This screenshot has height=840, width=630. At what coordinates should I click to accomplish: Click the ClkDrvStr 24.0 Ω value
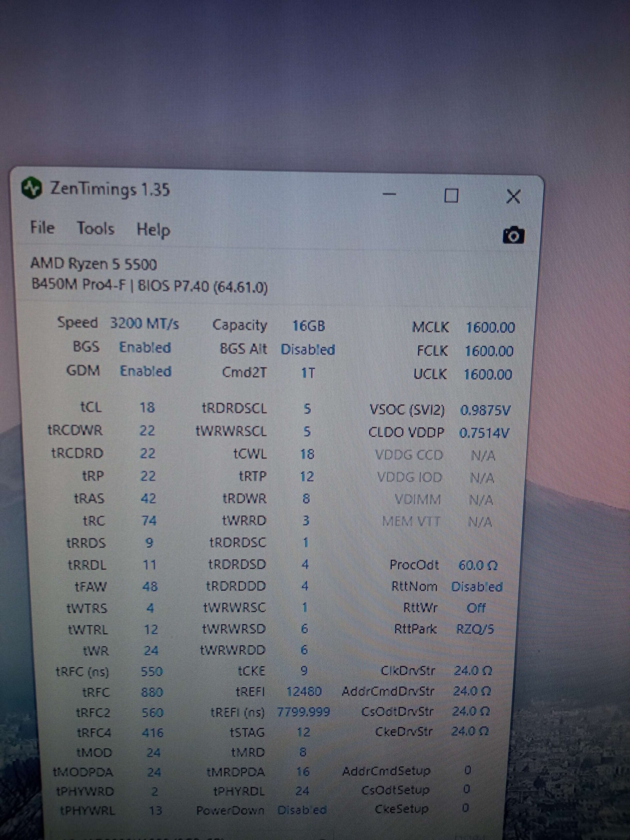[x=473, y=671]
